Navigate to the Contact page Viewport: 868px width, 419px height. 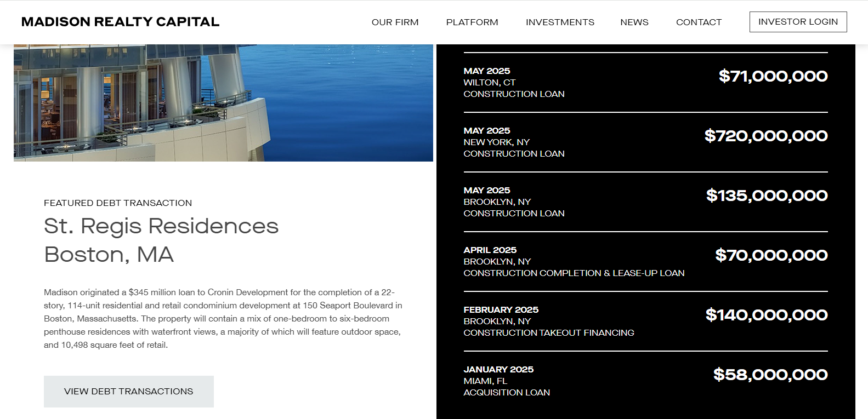(698, 22)
